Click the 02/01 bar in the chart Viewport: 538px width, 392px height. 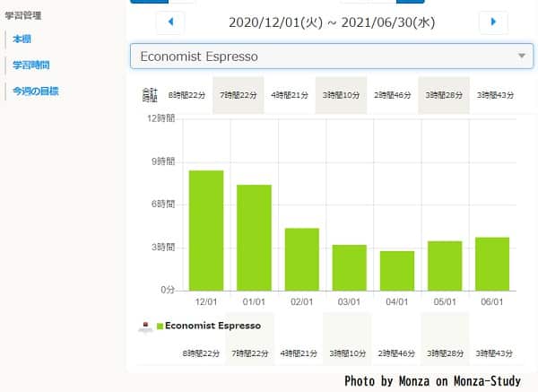pyautogui.click(x=301, y=258)
